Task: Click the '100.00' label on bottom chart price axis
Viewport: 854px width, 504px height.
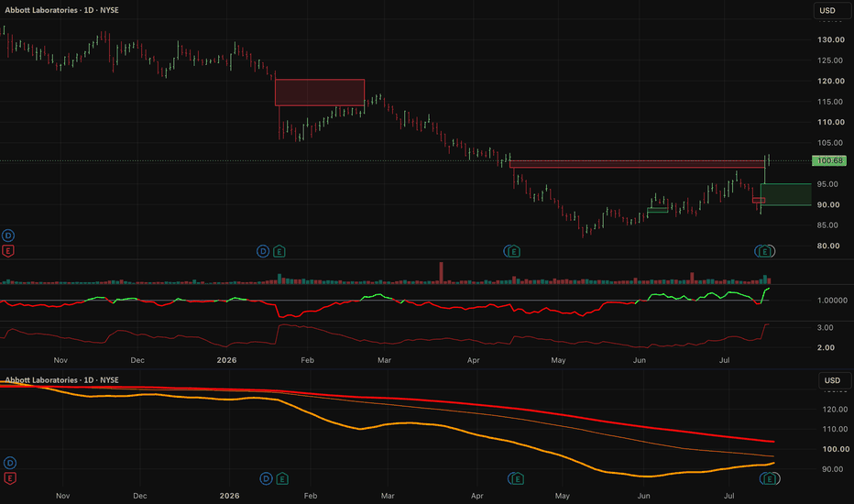Action: click(x=836, y=449)
